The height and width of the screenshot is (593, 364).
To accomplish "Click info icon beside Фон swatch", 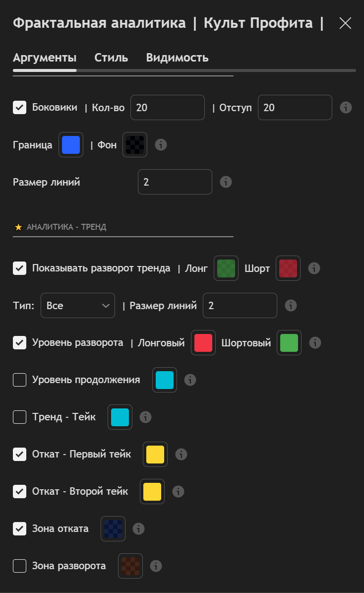I will coord(161,144).
